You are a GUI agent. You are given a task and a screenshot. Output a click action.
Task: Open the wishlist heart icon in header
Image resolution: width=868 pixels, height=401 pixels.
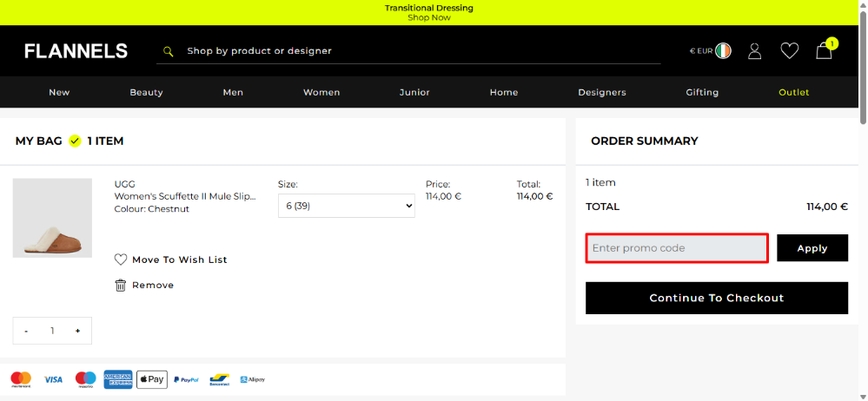789,51
